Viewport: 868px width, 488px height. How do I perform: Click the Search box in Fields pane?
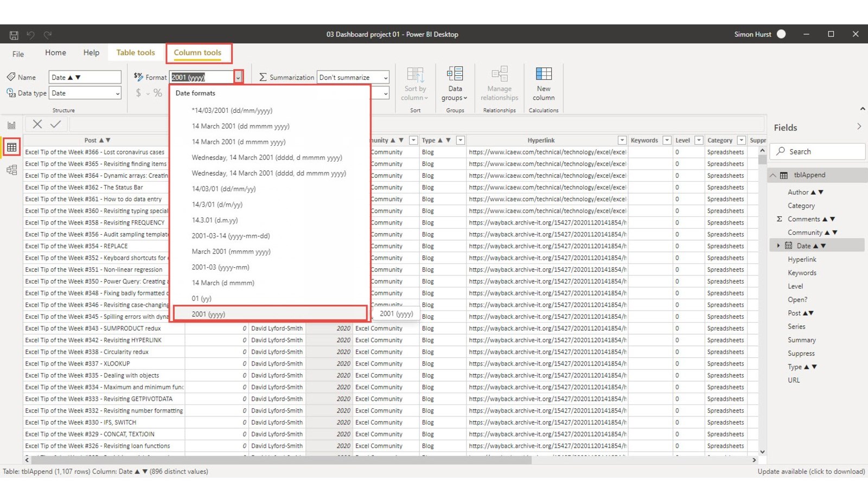[819, 152]
